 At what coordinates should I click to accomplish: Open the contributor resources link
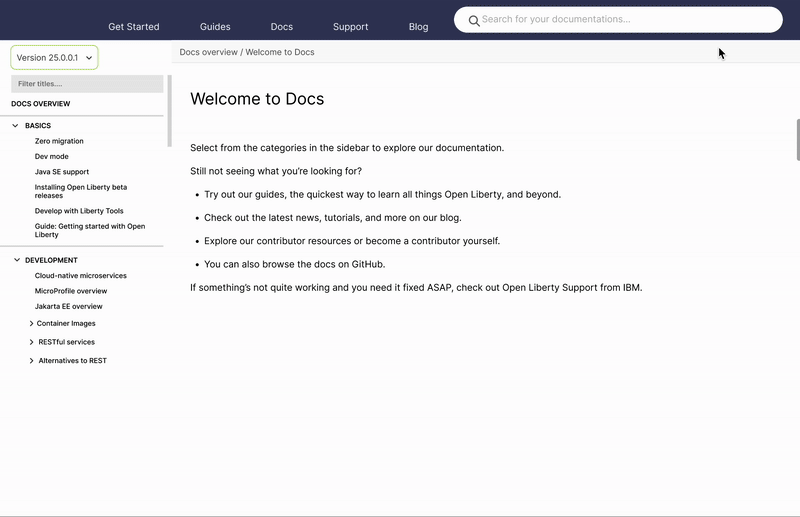point(304,241)
